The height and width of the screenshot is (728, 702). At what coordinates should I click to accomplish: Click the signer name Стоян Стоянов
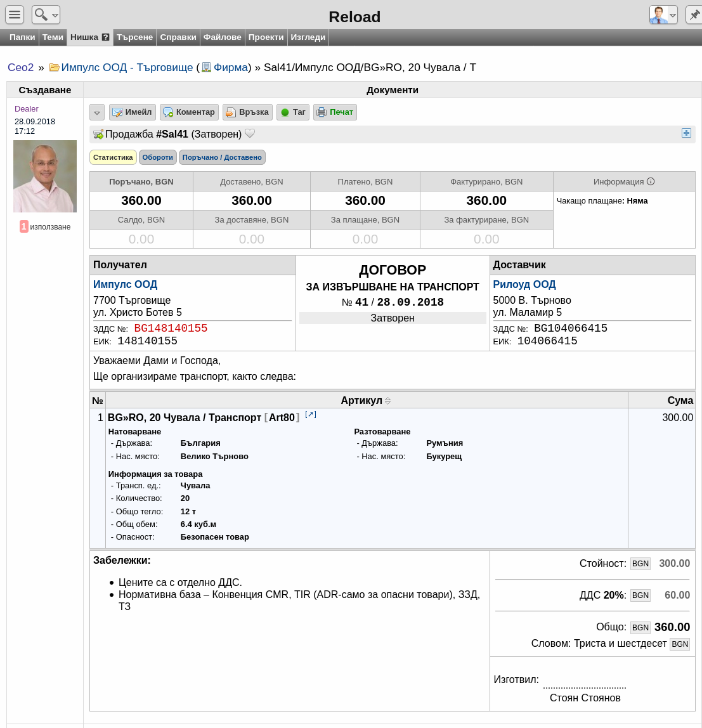(x=585, y=698)
